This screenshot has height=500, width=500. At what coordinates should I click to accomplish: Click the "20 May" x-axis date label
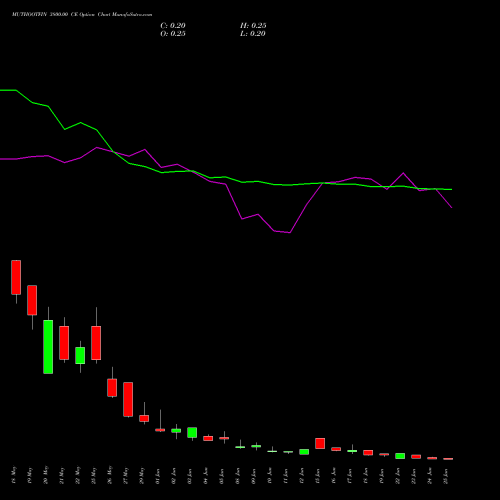(46, 475)
